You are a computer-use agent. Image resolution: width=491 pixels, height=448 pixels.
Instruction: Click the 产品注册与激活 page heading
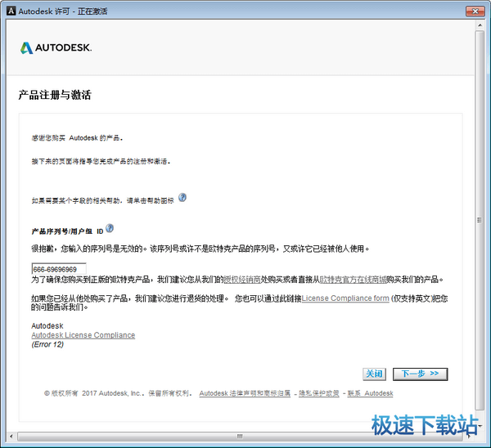point(55,95)
